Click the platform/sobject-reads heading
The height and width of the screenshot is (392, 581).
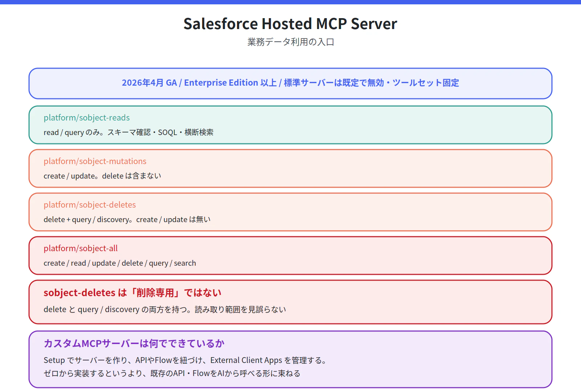pyautogui.click(x=86, y=118)
